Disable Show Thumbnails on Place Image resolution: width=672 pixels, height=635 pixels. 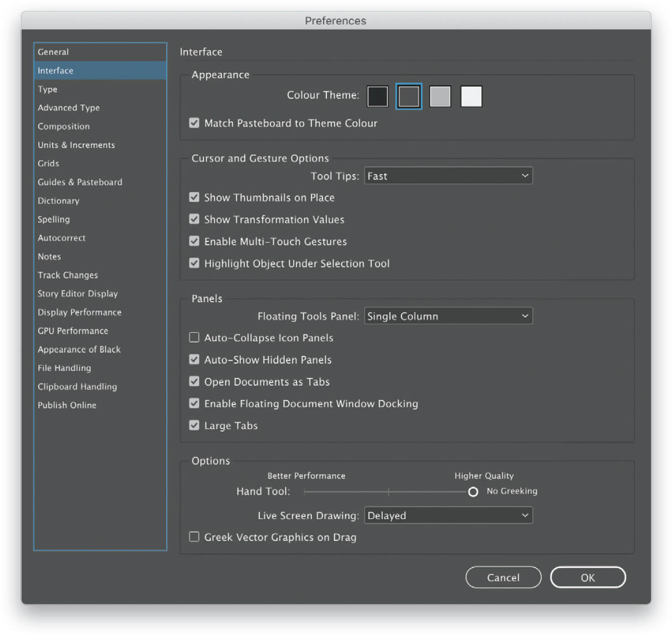[194, 197]
